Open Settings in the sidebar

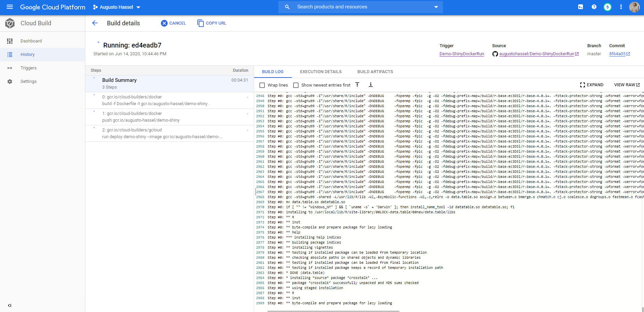(x=43, y=82)
